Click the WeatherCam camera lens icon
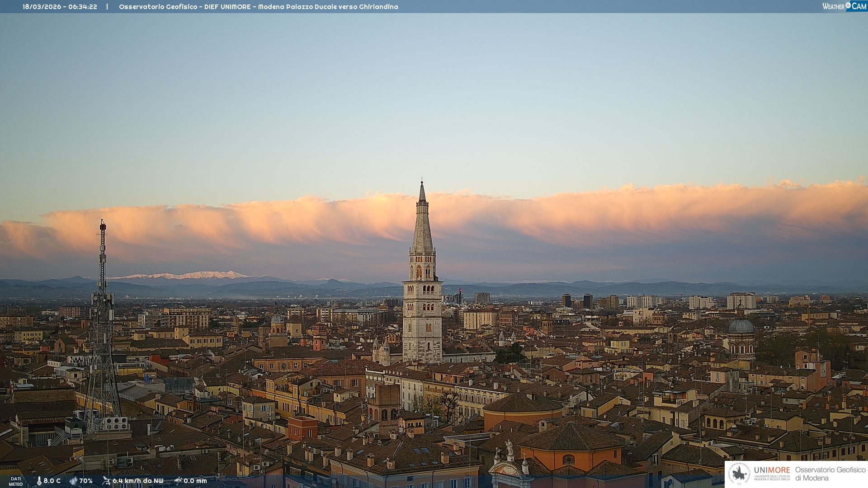This screenshot has height=488, width=868. pyautogui.click(x=848, y=5)
